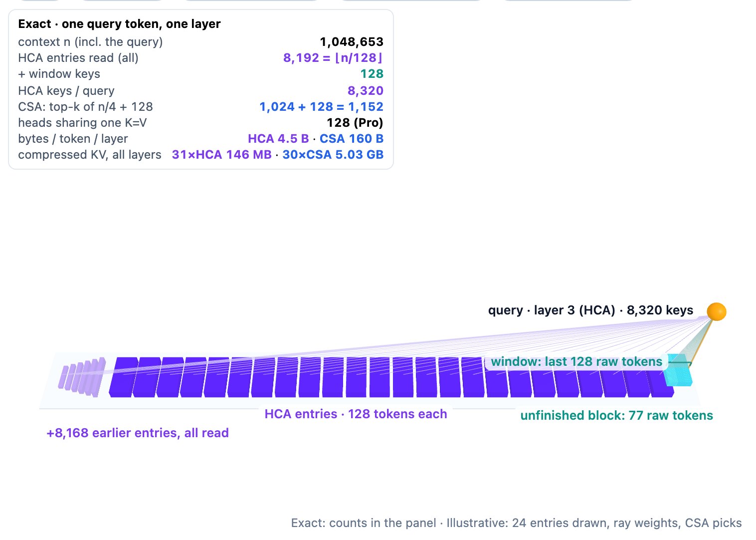
Task: Click the '+8,168 earlier entries, all read' label
Action: (138, 433)
